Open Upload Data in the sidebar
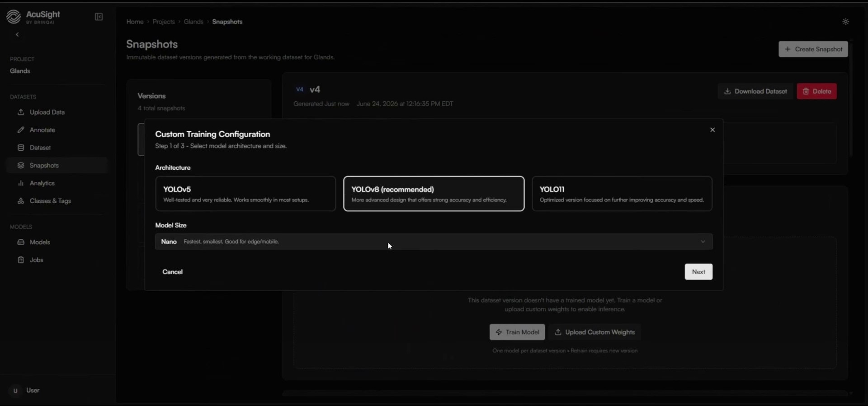This screenshot has width=868, height=406. [57, 112]
